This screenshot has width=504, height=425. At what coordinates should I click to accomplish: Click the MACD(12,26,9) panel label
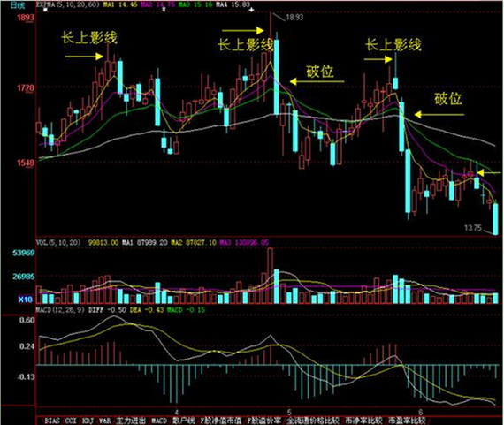point(60,310)
